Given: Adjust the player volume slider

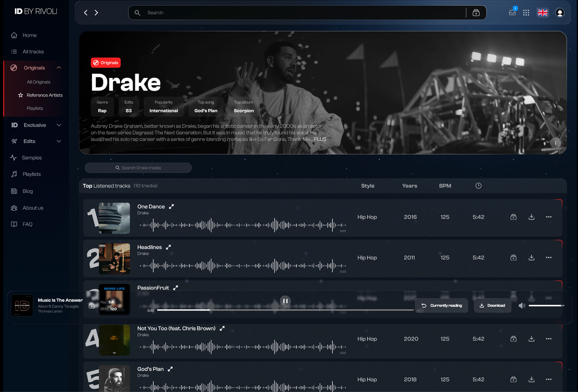Looking at the screenshot, I should (x=547, y=306).
